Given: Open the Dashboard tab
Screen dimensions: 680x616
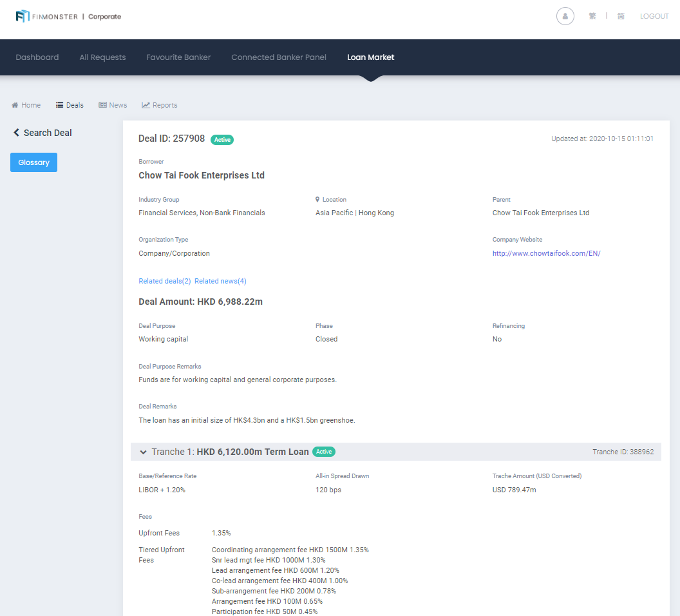Looking at the screenshot, I should (37, 57).
